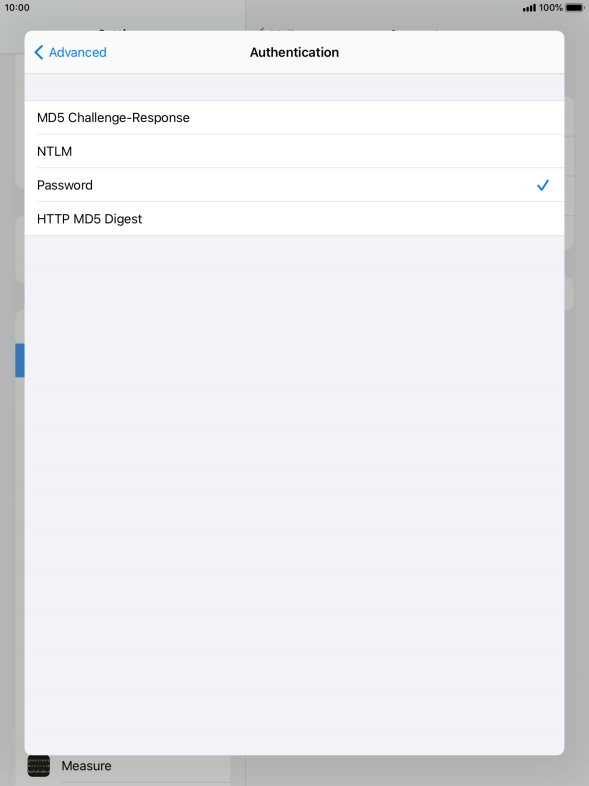The width and height of the screenshot is (589, 786).
Task: Tap the 10:00 clock in status bar
Action: click(17, 8)
